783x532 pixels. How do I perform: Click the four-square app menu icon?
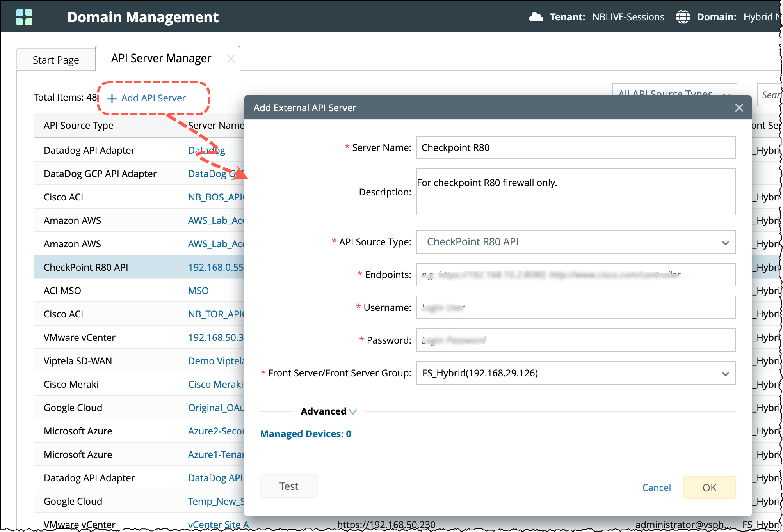[x=24, y=17]
